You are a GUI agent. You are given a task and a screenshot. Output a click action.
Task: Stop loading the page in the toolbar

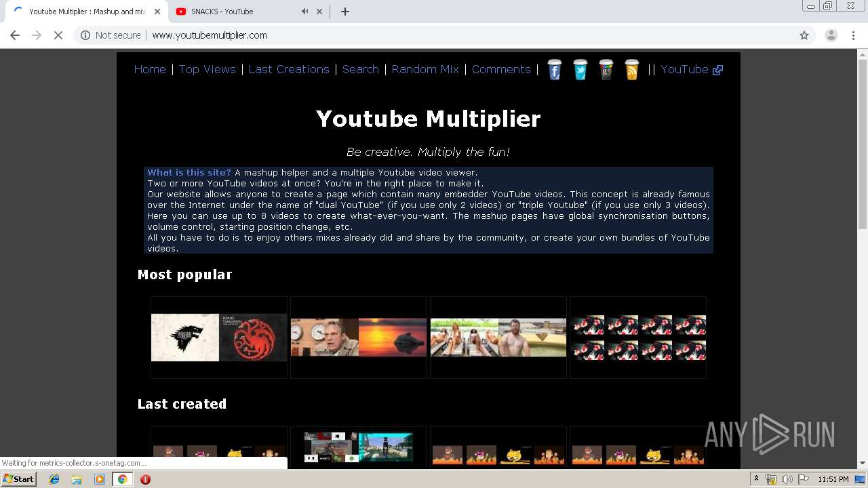[x=58, y=35]
